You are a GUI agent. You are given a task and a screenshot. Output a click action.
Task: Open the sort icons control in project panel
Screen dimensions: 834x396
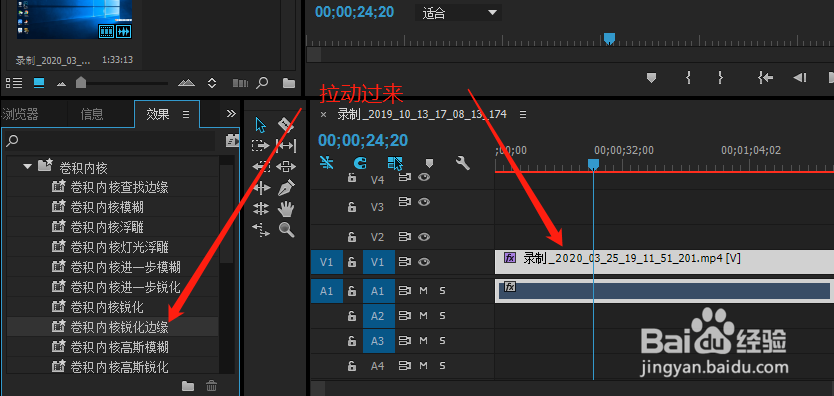[212, 83]
